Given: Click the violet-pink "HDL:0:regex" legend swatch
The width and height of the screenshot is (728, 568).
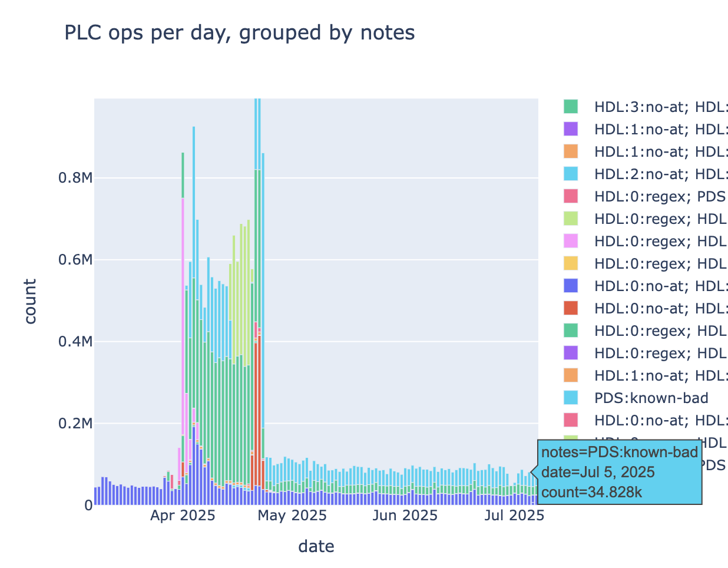Looking at the screenshot, I should 571,241.
